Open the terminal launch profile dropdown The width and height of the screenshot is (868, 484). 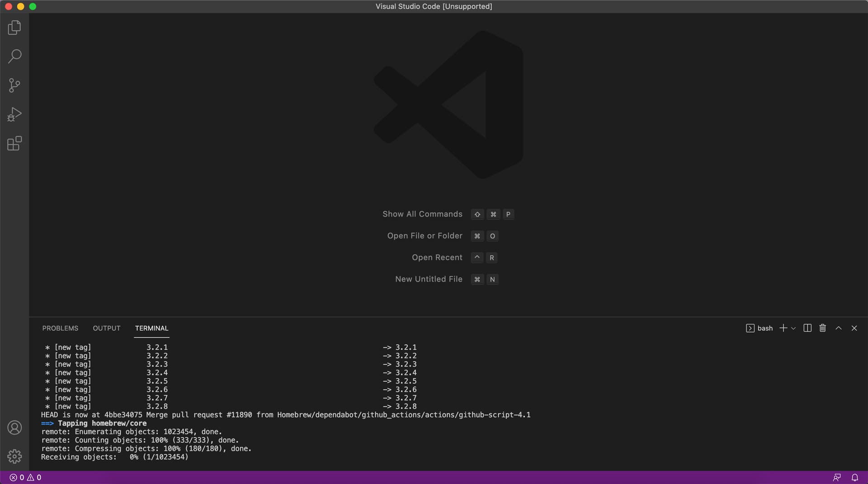coord(793,328)
